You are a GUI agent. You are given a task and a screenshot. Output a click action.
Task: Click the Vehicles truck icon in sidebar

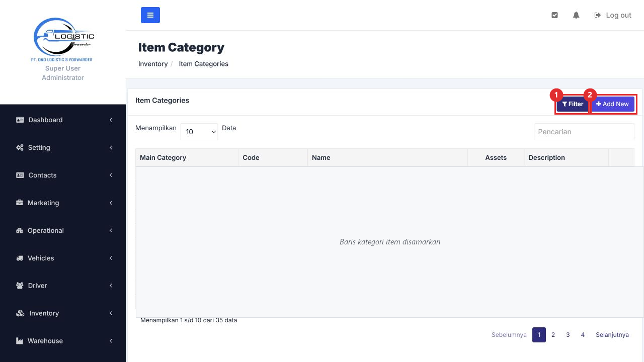point(20,258)
